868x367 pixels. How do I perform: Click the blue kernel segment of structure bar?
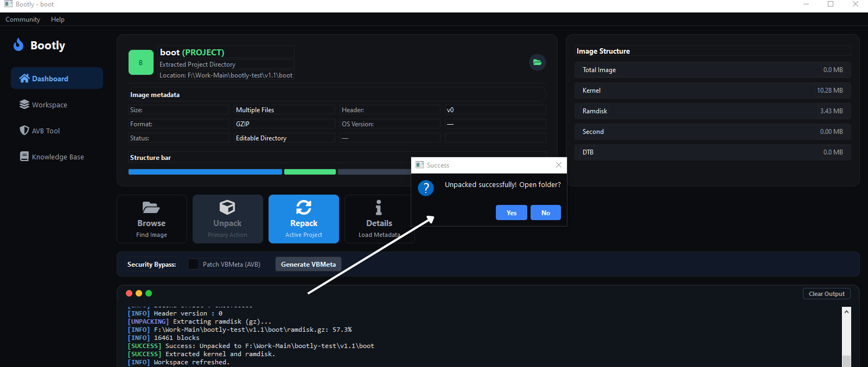[205, 172]
